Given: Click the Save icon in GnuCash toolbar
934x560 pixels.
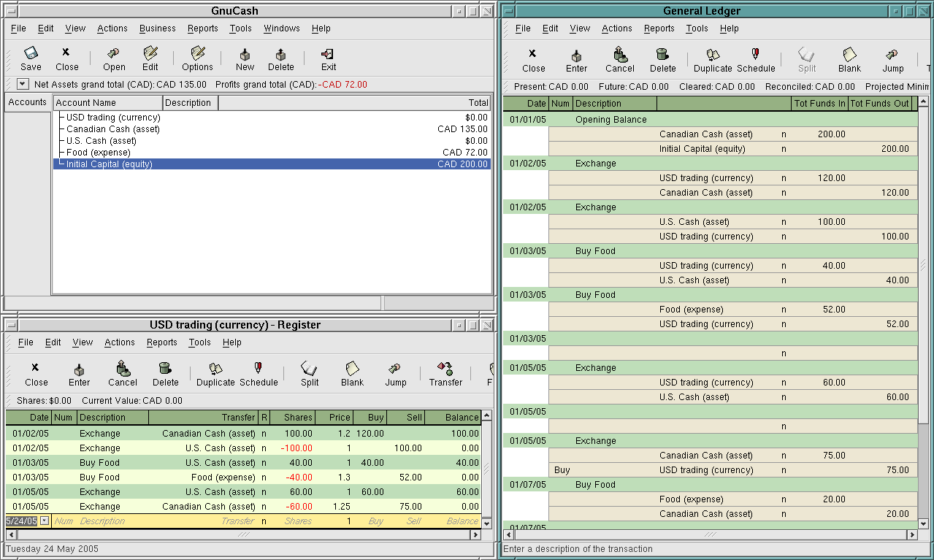Looking at the screenshot, I should pos(31,55).
